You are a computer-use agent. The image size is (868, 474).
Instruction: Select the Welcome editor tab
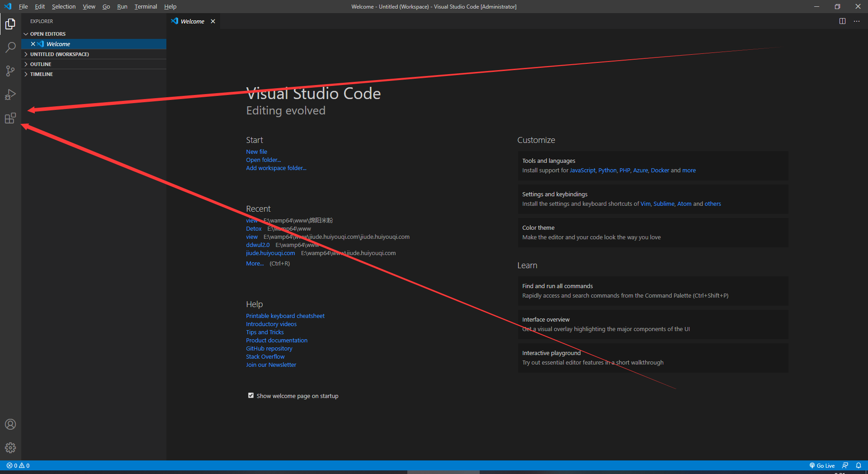click(x=193, y=21)
